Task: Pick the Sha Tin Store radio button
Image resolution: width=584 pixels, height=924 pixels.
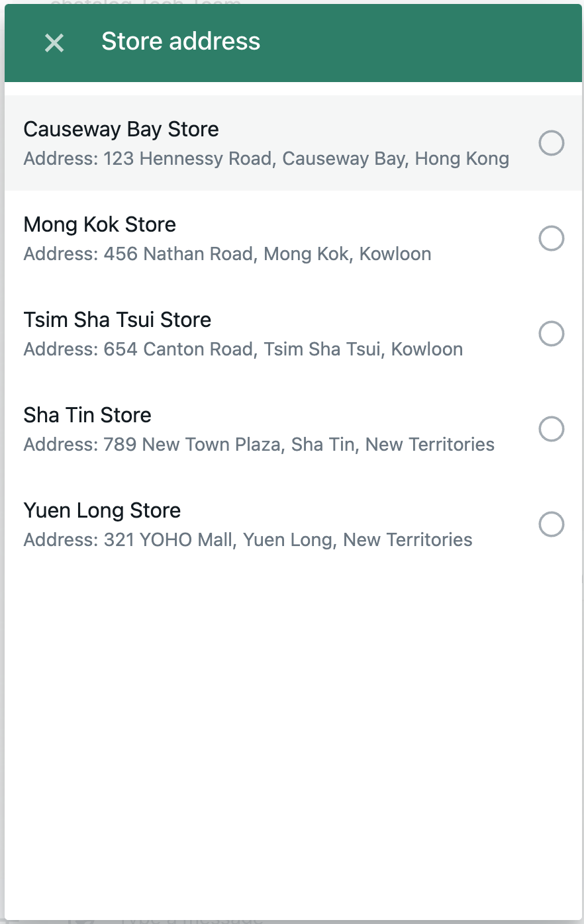Action: point(551,429)
